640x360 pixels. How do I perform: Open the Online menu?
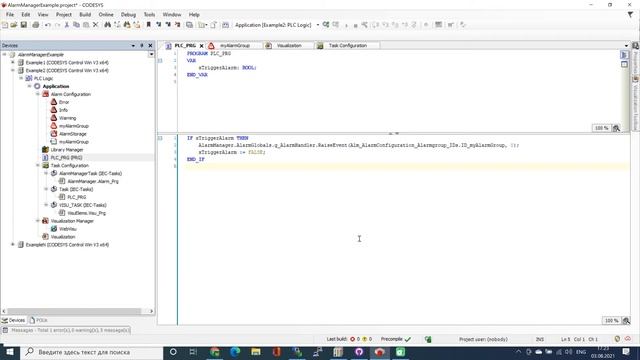[106, 15]
